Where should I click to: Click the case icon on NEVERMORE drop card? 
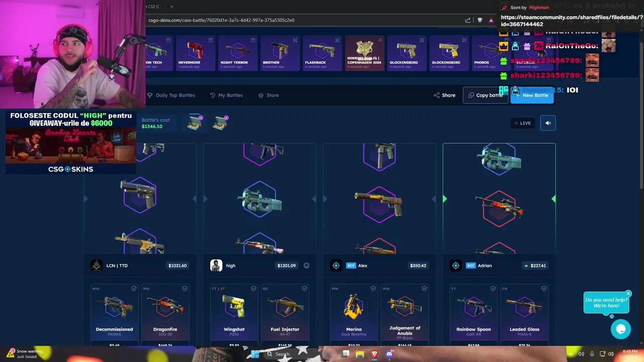[211, 40]
